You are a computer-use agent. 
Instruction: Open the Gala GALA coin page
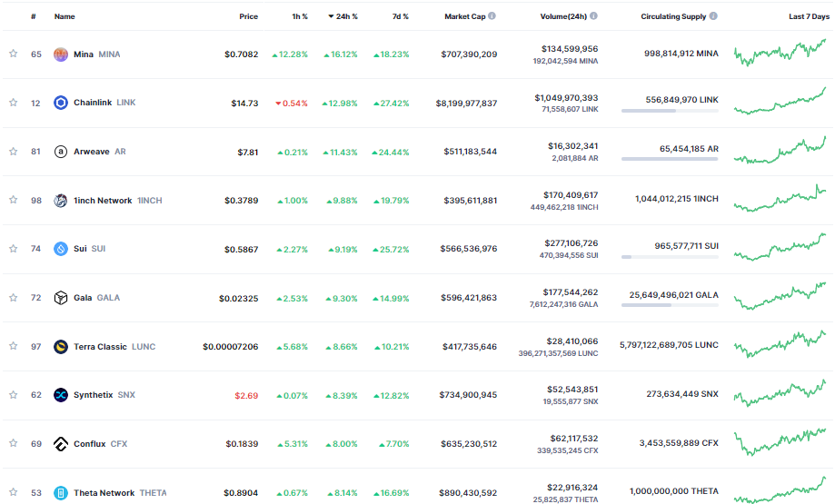pos(96,298)
